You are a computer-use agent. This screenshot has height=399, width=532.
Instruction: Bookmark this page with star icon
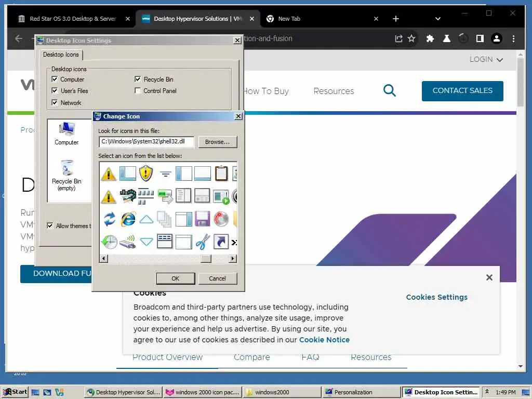pyautogui.click(x=411, y=38)
